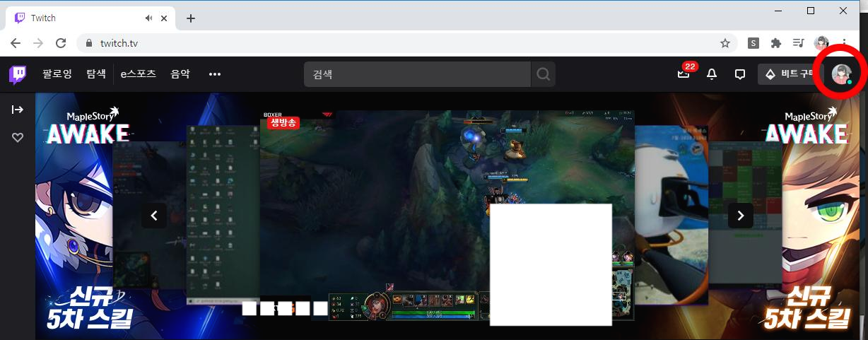Viewport: 868px width, 340px height.
Task: Open the three-dots more menu
Action: (x=215, y=74)
